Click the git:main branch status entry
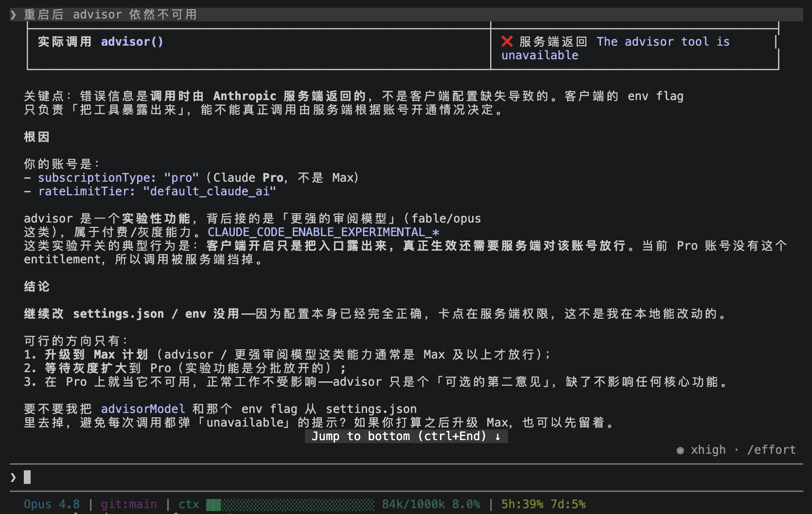Image resolution: width=812 pixels, height=514 pixels. pyautogui.click(x=129, y=504)
